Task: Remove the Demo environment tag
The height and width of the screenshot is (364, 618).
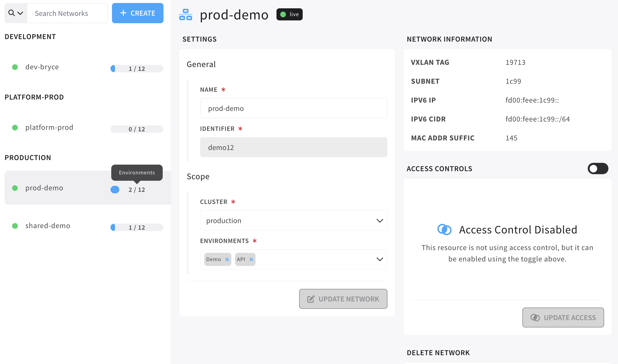Action: coord(227,259)
